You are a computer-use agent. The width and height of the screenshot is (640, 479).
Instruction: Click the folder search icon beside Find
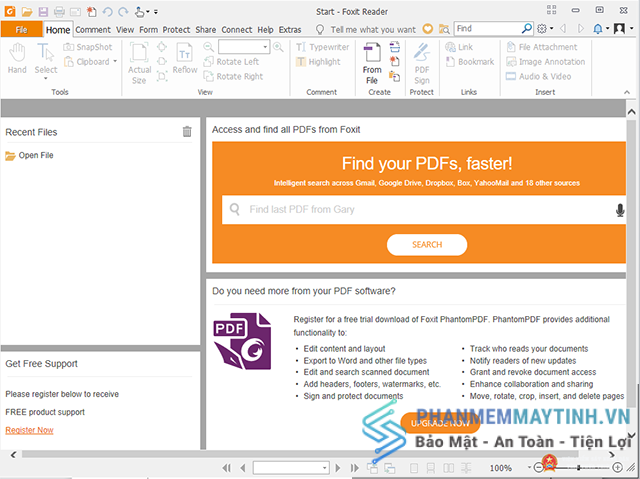click(x=444, y=29)
